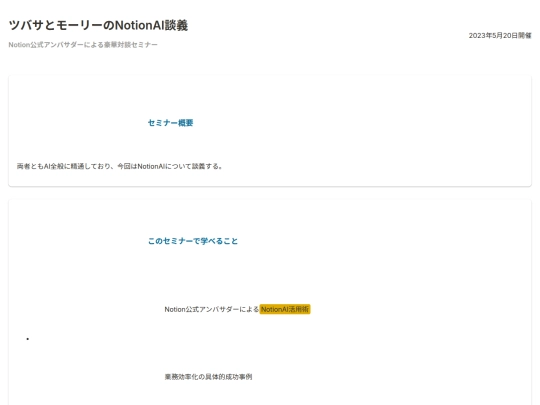
Task: Click the title ツバサとモーリーのNotionAI談義
Action: click(98, 25)
